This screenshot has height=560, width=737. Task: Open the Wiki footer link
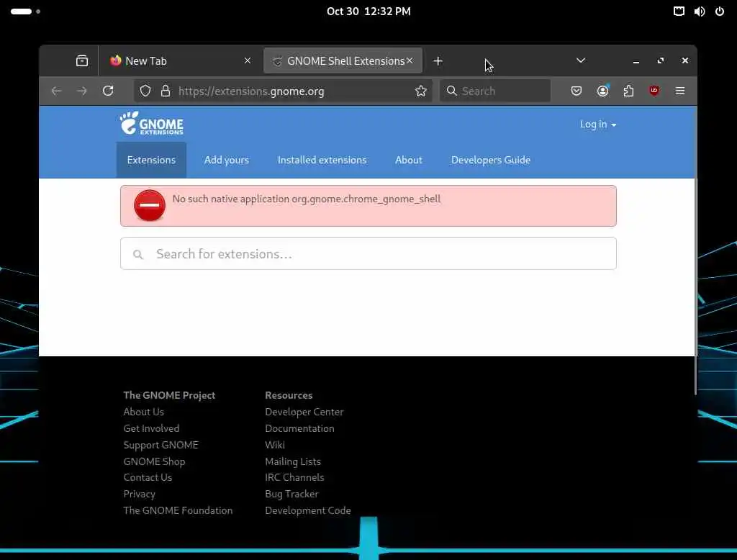(274, 445)
